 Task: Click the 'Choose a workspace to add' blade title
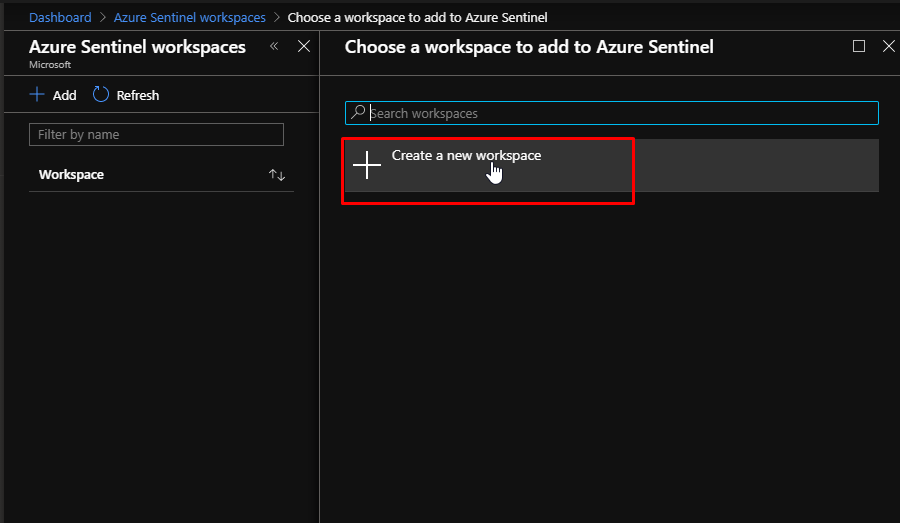(x=528, y=47)
